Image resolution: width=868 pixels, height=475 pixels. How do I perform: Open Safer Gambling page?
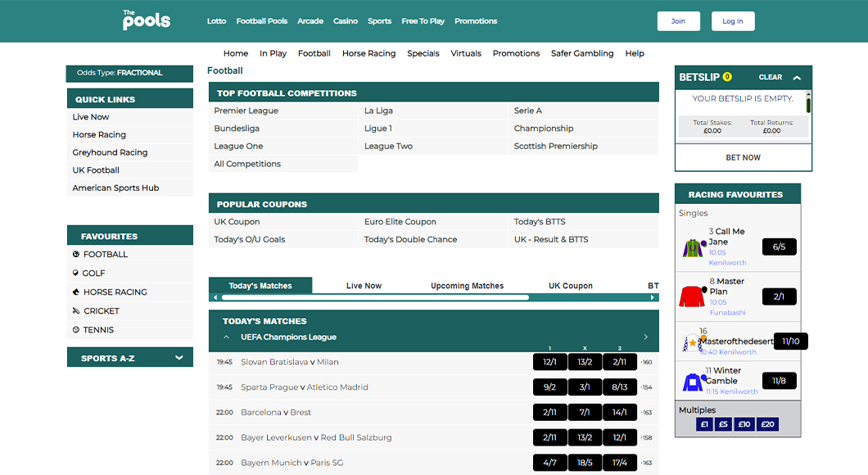(x=582, y=53)
